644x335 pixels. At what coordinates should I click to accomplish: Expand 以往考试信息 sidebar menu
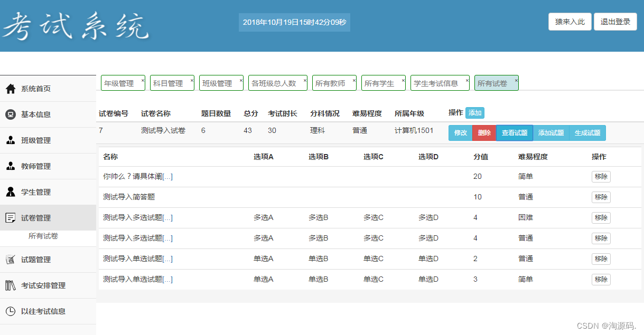[x=48, y=311]
